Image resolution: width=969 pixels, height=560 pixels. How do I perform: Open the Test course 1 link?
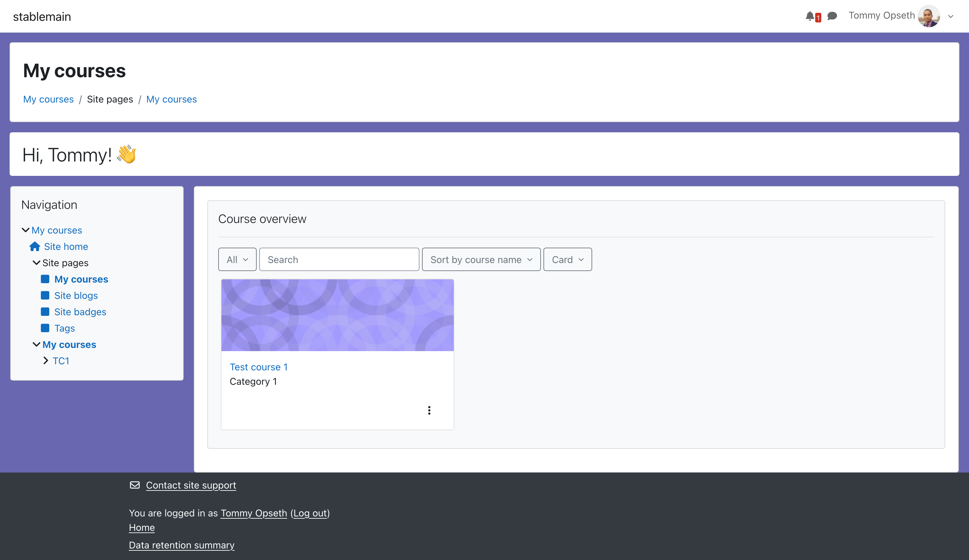click(x=258, y=367)
